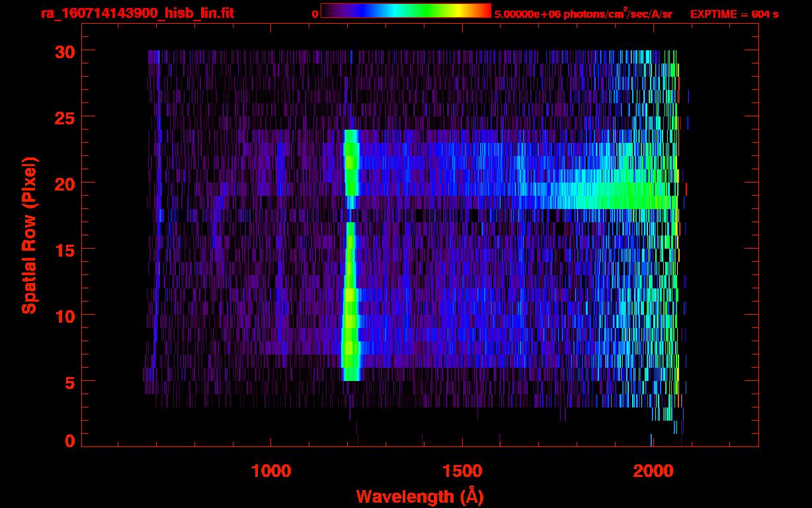This screenshot has height=508, width=812.
Task: Click the color bar minimum label 0
Action: (x=315, y=14)
